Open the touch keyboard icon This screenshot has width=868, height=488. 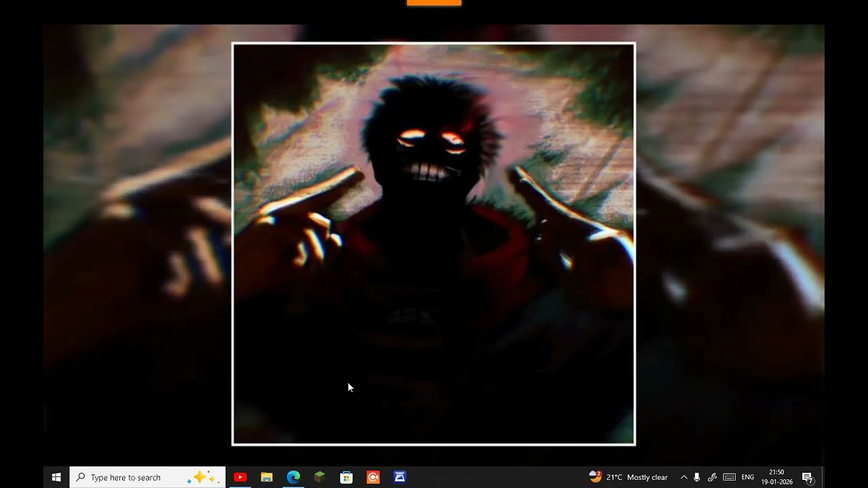pyautogui.click(x=729, y=477)
